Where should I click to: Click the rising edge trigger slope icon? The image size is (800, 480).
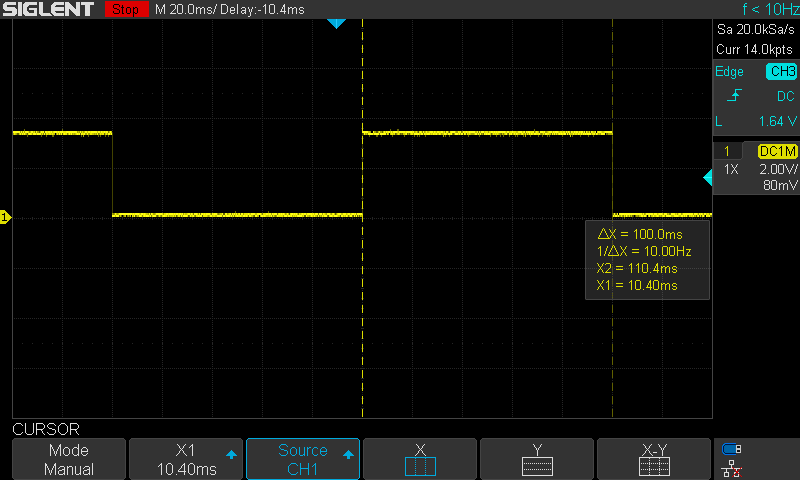[x=734, y=96]
